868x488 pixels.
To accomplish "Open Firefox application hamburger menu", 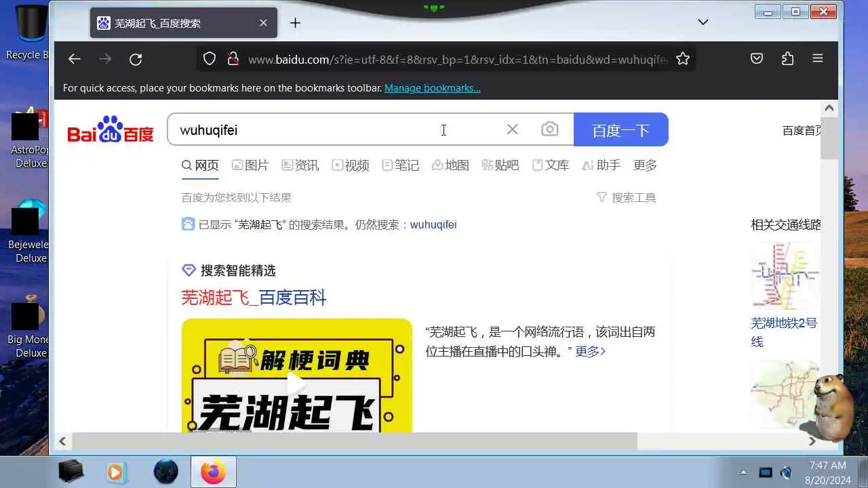I will point(818,59).
